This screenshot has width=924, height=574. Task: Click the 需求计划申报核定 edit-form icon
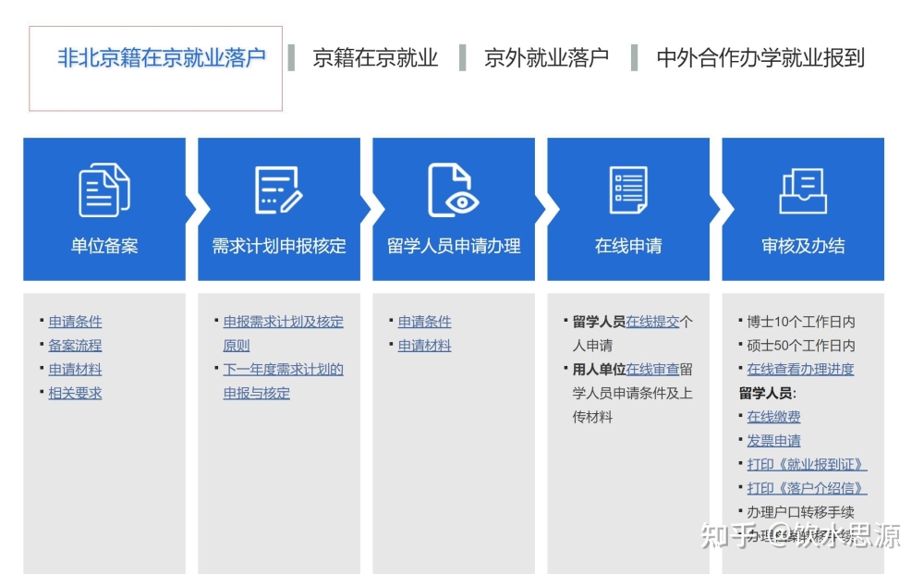pyautogui.click(x=279, y=189)
